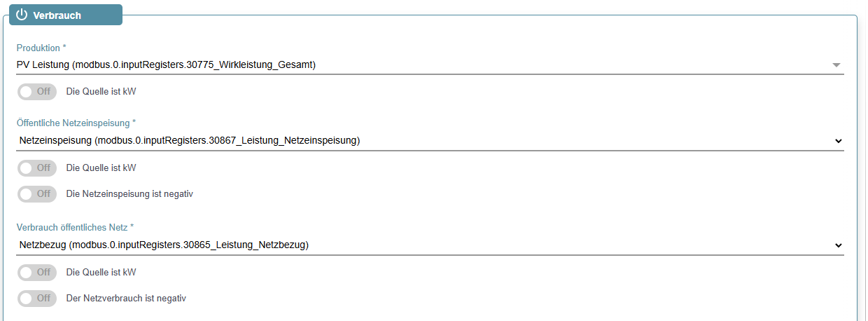This screenshot has width=868, height=321.
Task: Toggle 'Die Quelle ist kW' under Produktion
Action: coord(37,91)
